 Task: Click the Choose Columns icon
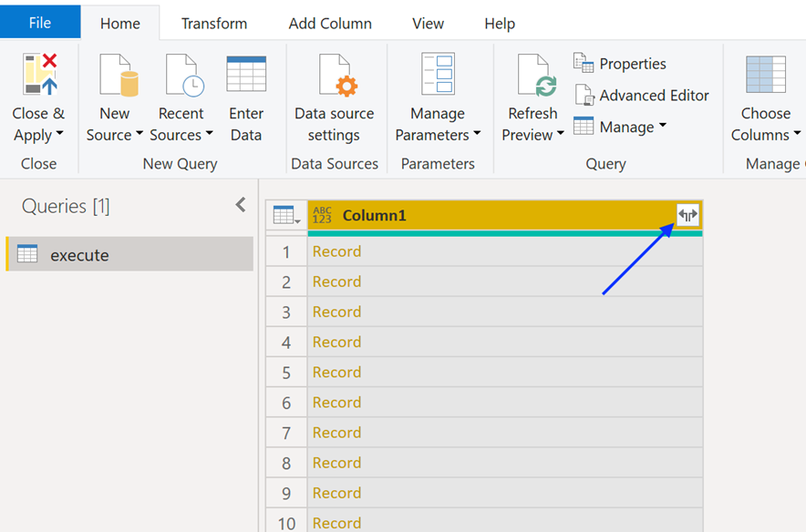[x=764, y=73]
